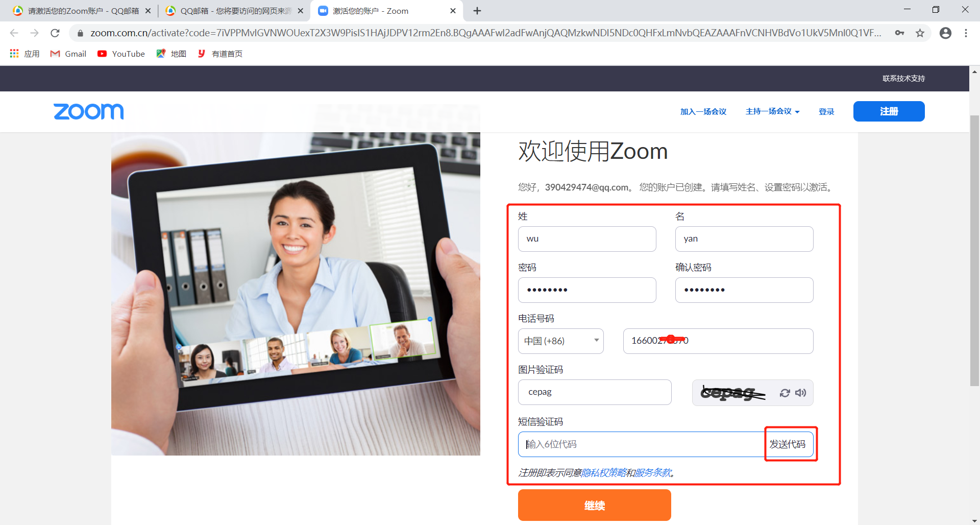Minimize the Chrome window
This screenshot has height=525, width=980.
907,10
